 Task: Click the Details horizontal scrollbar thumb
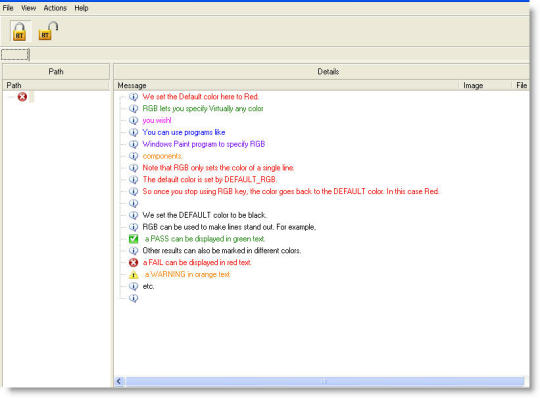tap(324, 381)
